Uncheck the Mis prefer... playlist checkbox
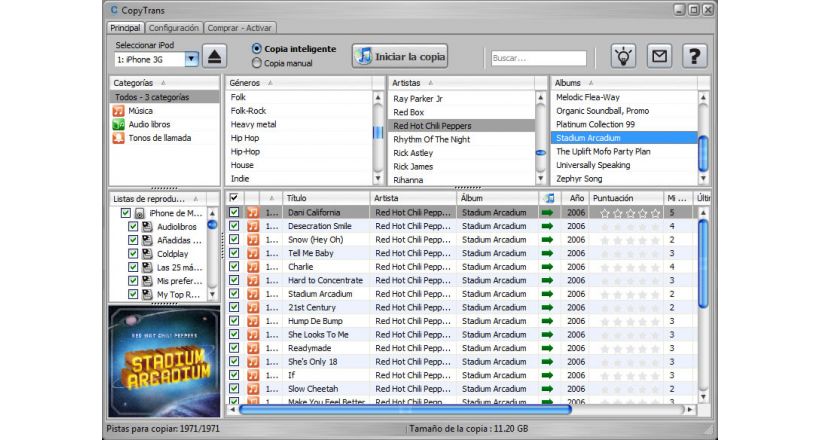 (x=133, y=281)
